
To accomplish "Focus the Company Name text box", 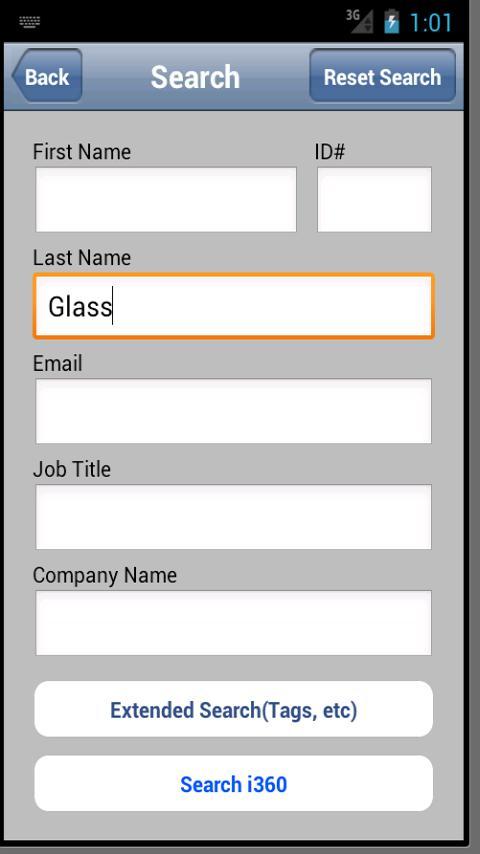I will pos(234,623).
